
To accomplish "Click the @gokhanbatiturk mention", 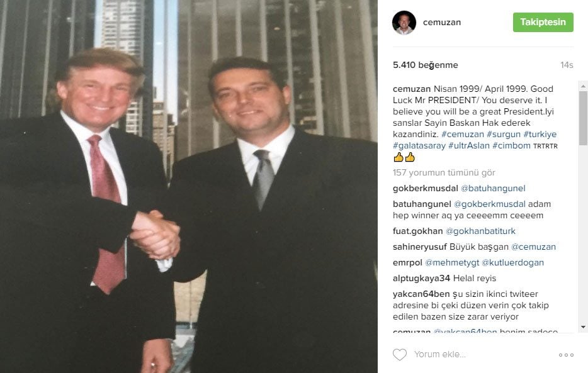I will tap(480, 231).
